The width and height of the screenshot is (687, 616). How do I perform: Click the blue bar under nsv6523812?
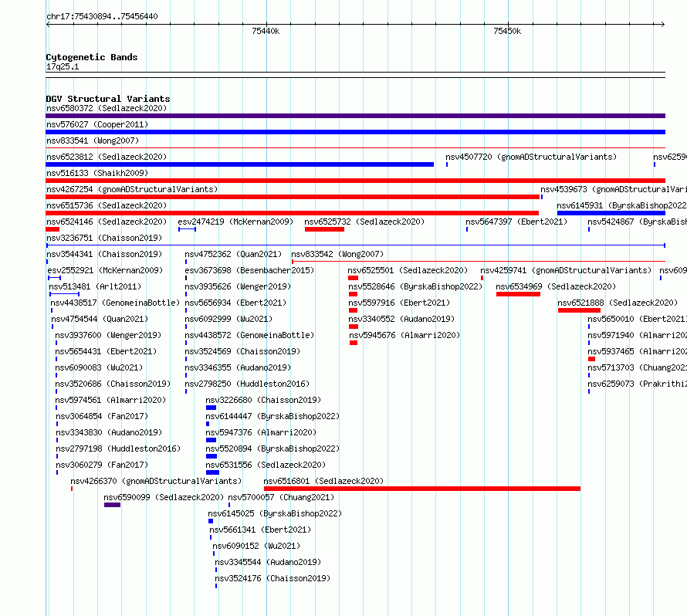point(239,164)
